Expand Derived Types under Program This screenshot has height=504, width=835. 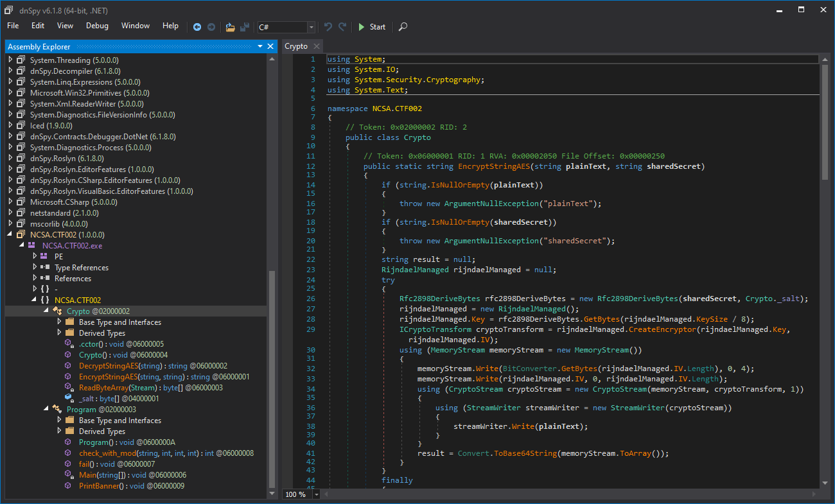click(59, 431)
